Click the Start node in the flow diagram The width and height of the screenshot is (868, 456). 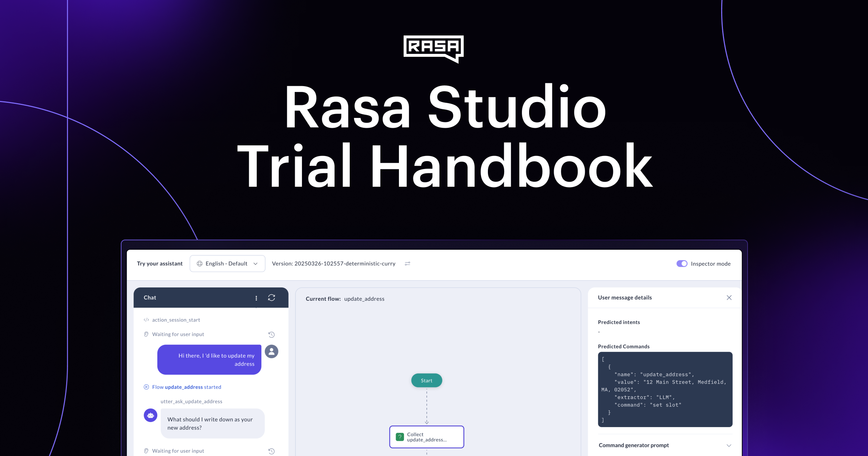426,380
